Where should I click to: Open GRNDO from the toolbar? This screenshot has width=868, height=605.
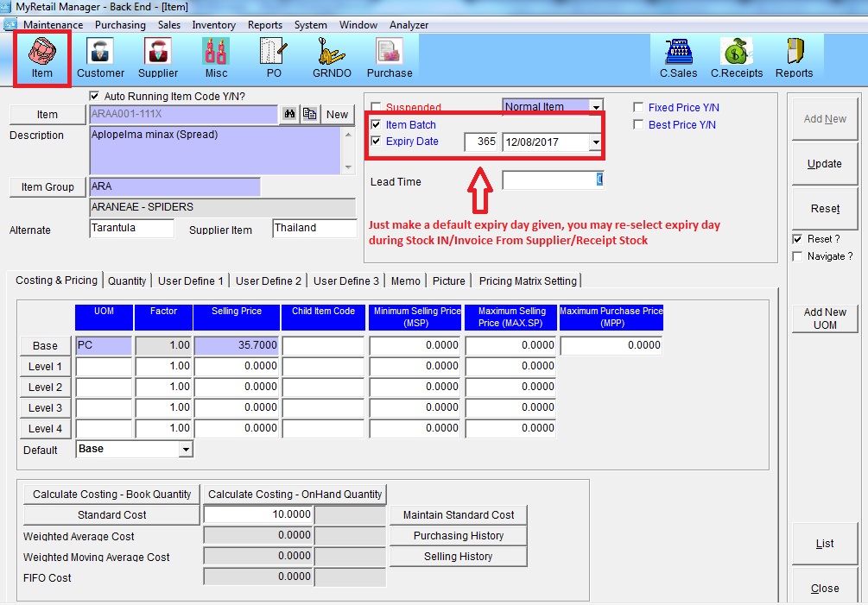coord(332,57)
